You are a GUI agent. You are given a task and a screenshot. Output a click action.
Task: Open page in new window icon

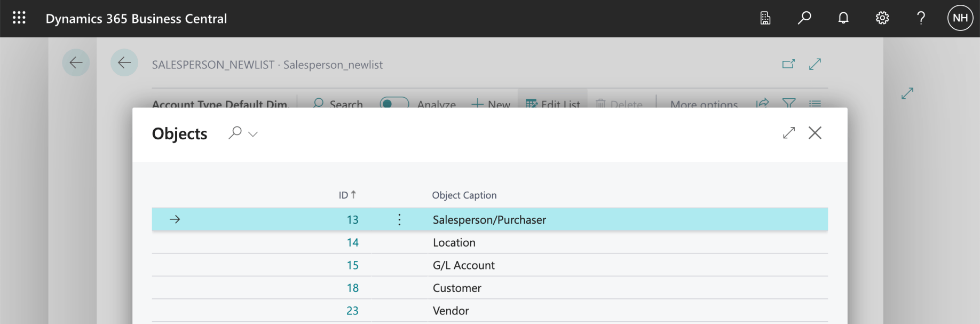(788, 65)
